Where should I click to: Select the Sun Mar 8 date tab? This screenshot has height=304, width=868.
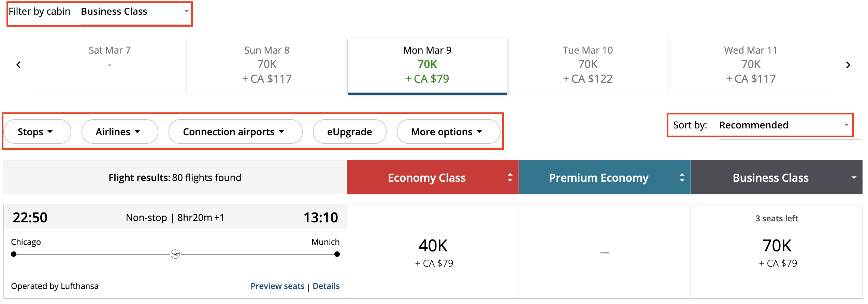[x=267, y=65]
